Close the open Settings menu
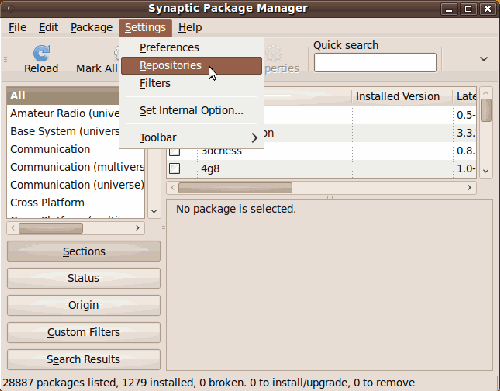500x391 pixels. pyautogui.click(x=145, y=27)
